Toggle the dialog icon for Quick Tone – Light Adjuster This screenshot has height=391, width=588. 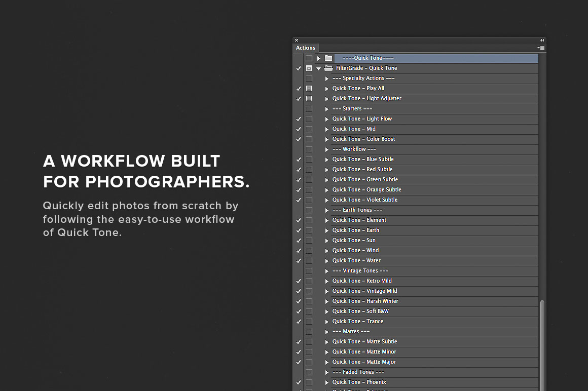pos(309,99)
